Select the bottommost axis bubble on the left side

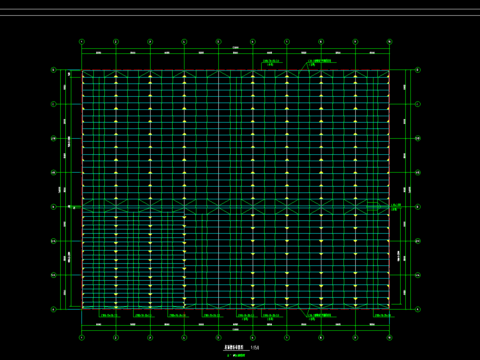53,309
